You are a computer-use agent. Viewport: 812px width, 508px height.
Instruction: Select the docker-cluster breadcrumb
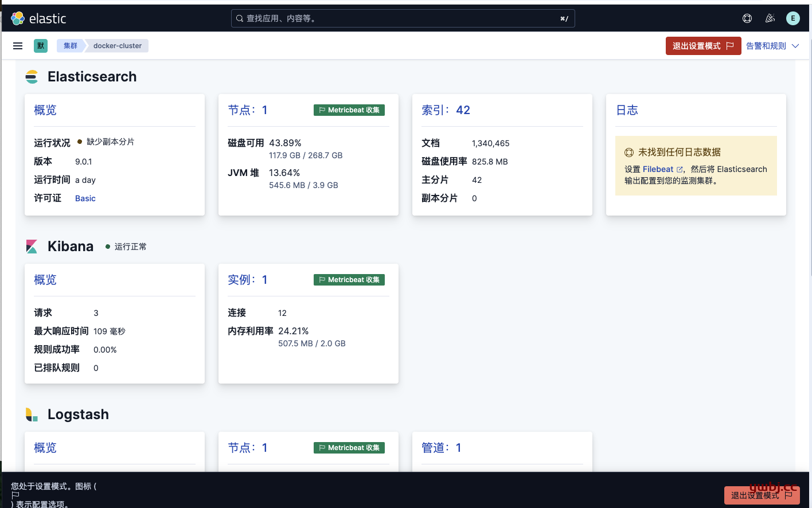tap(118, 46)
